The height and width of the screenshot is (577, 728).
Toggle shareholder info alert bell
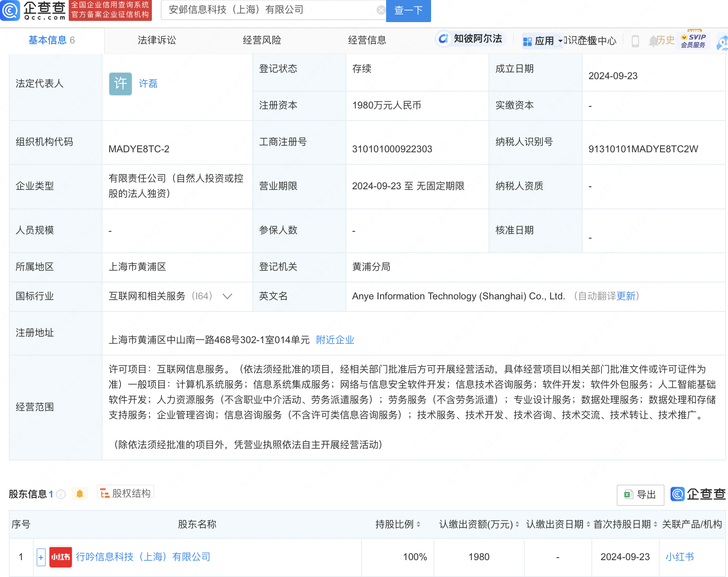pyautogui.click(x=80, y=494)
